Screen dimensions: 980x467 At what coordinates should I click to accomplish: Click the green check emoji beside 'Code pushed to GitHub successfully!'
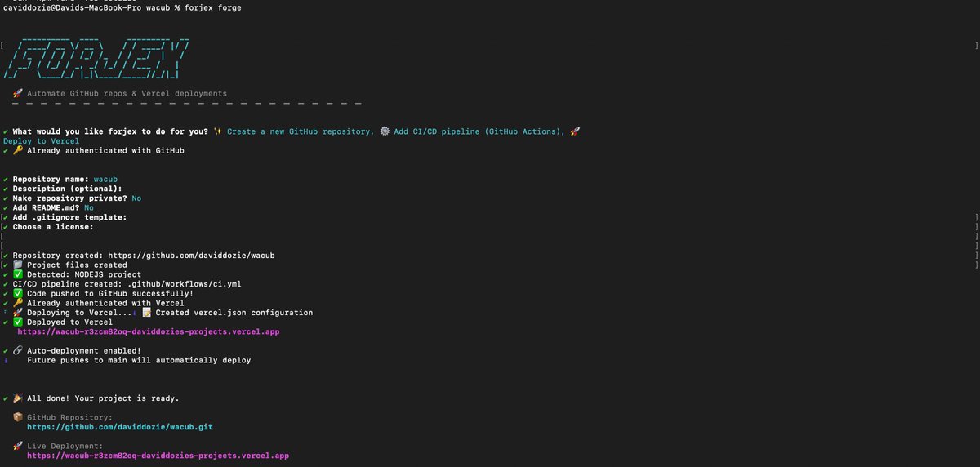17,294
